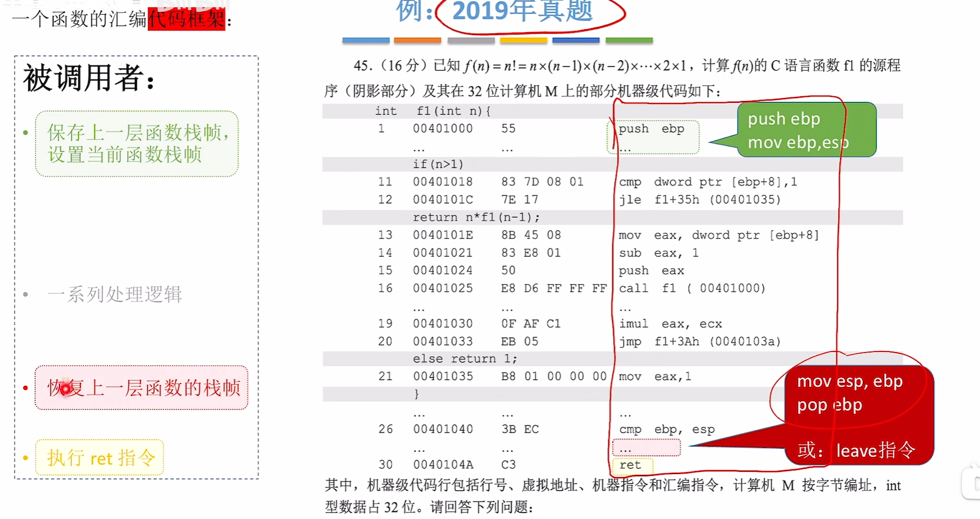Click the green bar under the title
This screenshot has width=980, height=519.
[x=629, y=40]
